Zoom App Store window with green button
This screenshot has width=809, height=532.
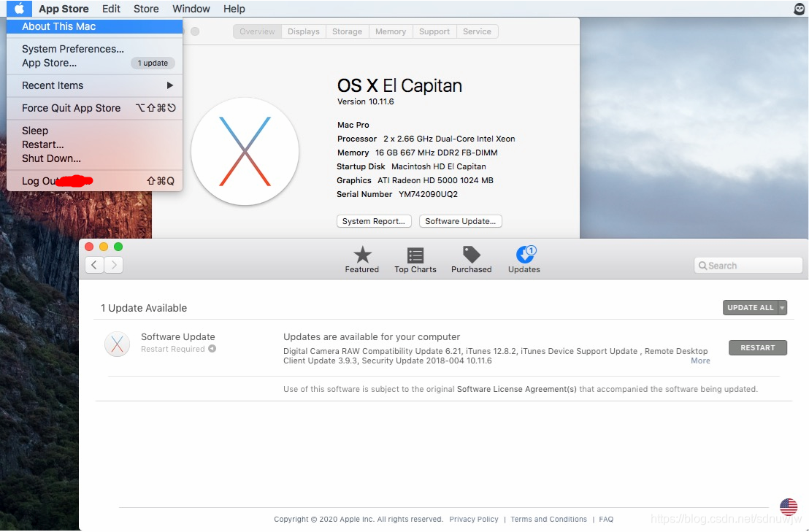[x=118, y=247]
